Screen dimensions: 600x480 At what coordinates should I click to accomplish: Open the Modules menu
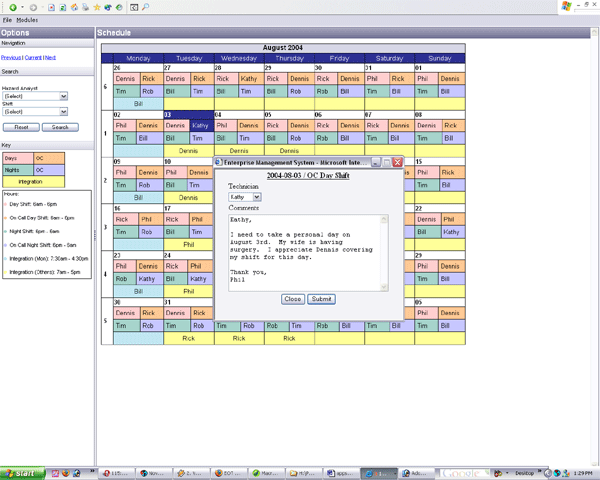pyautogui.click(x=27, y=19)
